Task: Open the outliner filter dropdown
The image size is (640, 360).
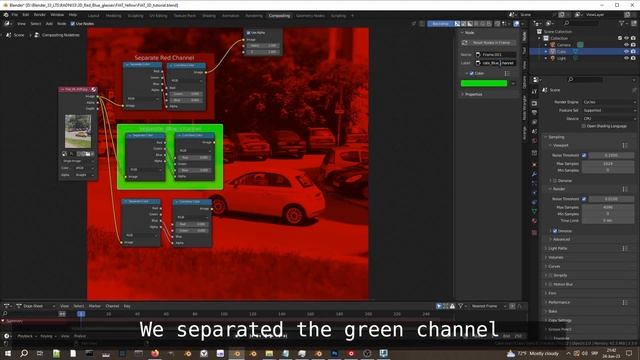Action: [x=623, y=24]
